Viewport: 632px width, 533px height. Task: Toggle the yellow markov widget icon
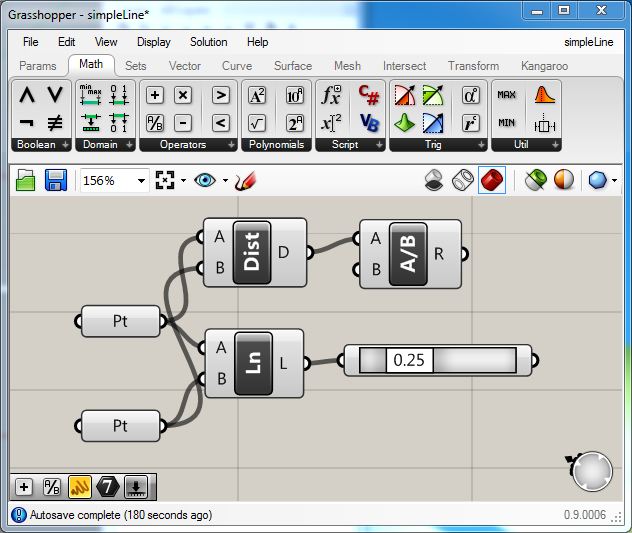tap(80, 487)
